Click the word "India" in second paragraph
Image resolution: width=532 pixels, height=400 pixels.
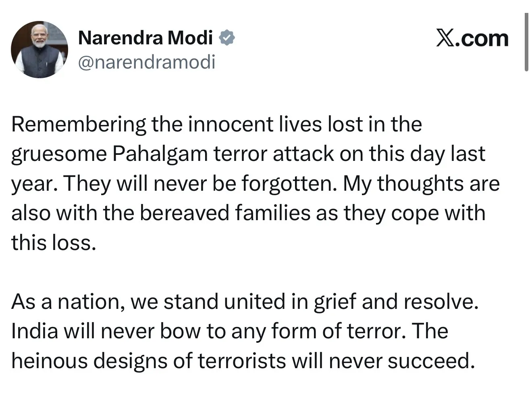[34, 331]
